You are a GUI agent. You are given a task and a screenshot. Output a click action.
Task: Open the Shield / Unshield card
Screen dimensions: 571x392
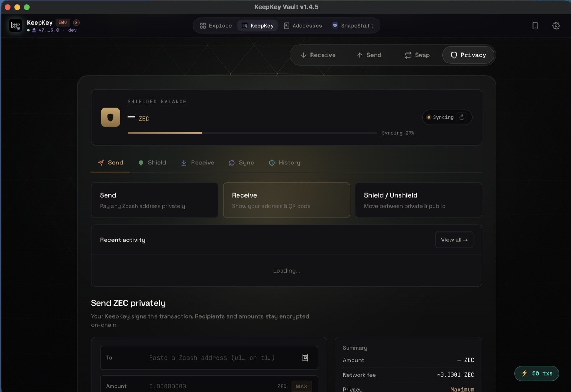(419, 200)
